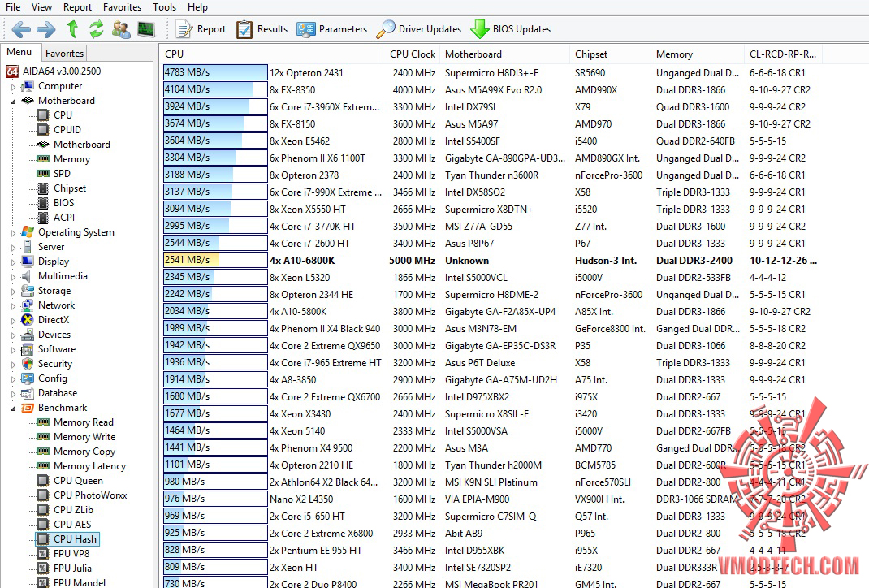Select the SPD tree item
The image size is (869, 588).
point(54,174)
